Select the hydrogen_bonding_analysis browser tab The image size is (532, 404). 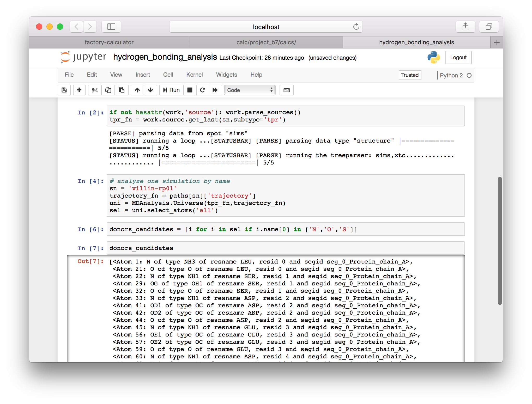[416, 42]
